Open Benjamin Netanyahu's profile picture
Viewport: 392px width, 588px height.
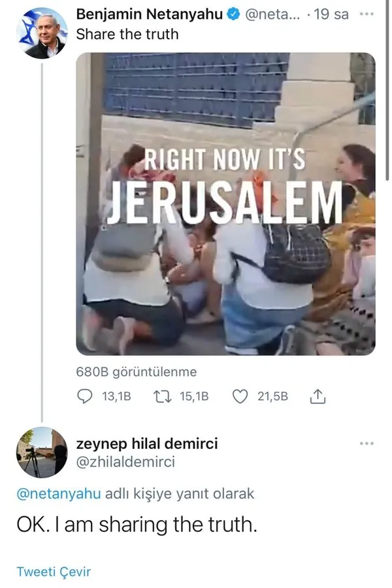click(46, 33)
